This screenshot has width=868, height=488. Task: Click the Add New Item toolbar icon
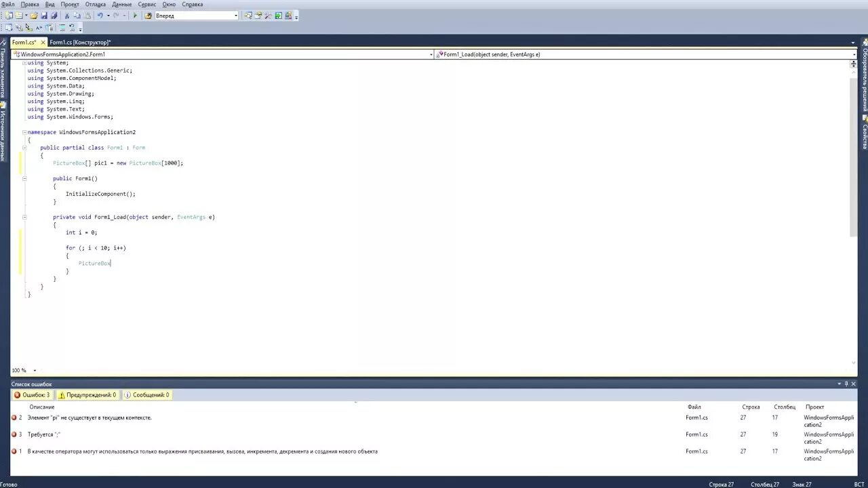(18, 16)
